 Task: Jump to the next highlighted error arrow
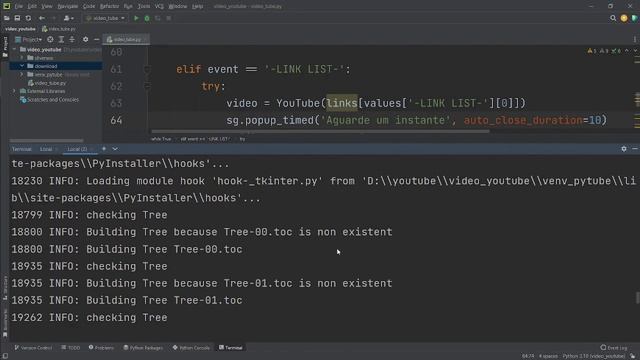pyautogui.click(x=635, y=51)
